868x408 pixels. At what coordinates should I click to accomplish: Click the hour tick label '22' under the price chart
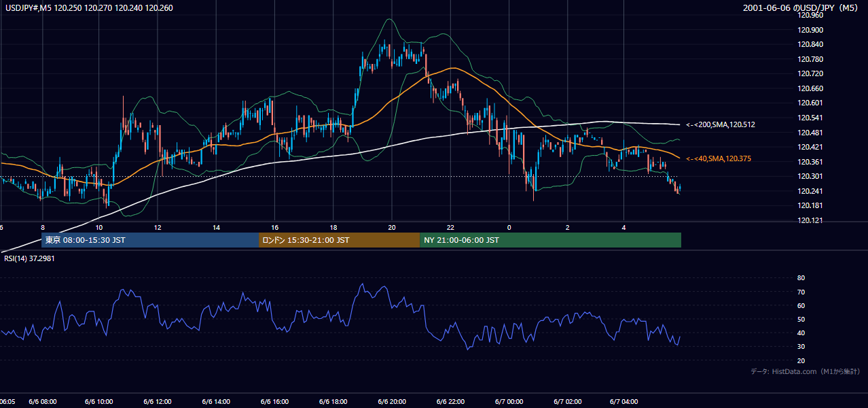[x=450, y=227]
